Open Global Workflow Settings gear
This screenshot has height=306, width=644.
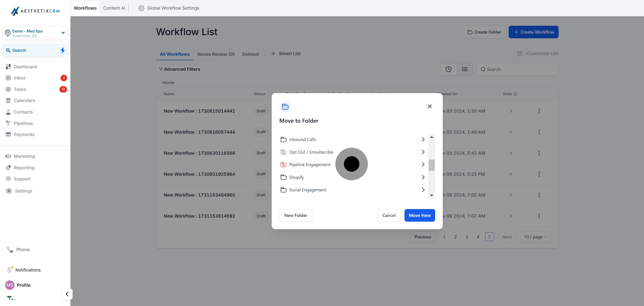(x=141, y=8)
